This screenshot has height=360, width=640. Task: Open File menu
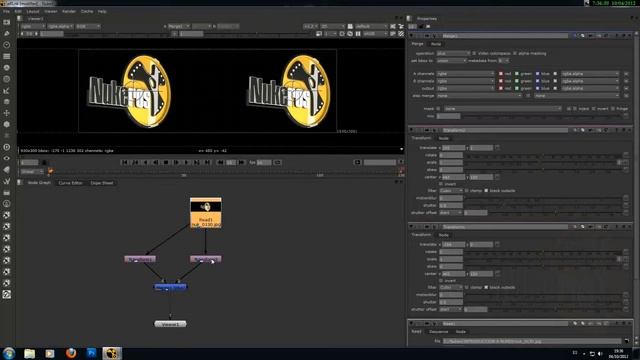click(7, 11)
